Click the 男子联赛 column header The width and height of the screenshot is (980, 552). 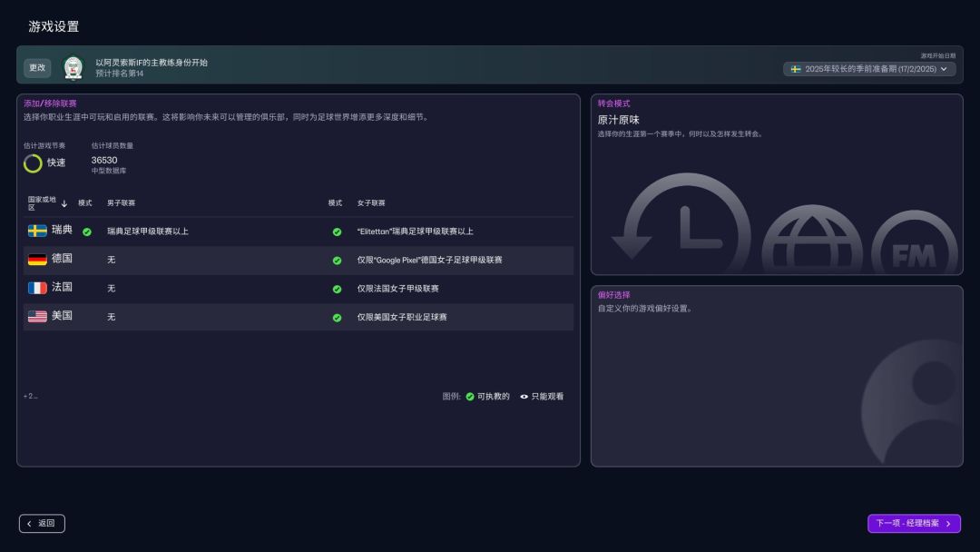coord(121,203)
